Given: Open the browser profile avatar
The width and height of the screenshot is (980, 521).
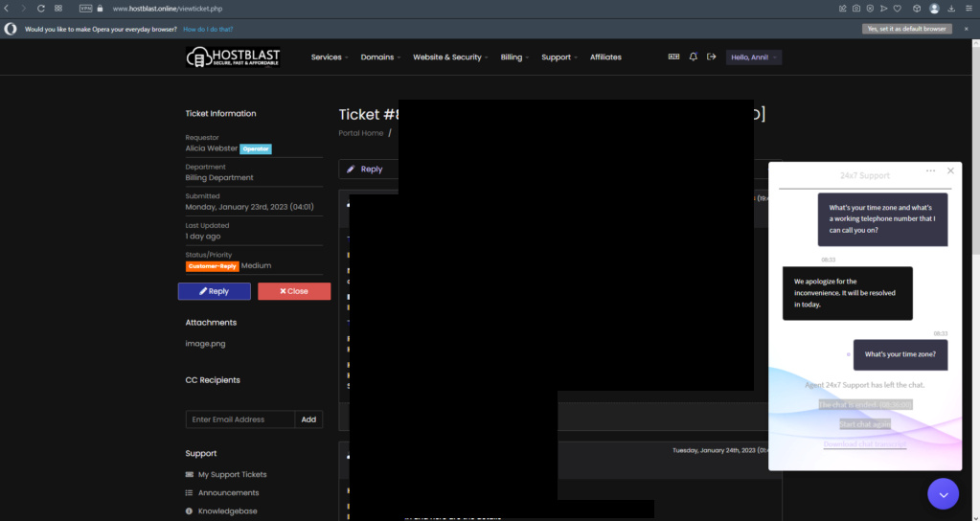Looking at the screenshot, I should tap(934, 9).
